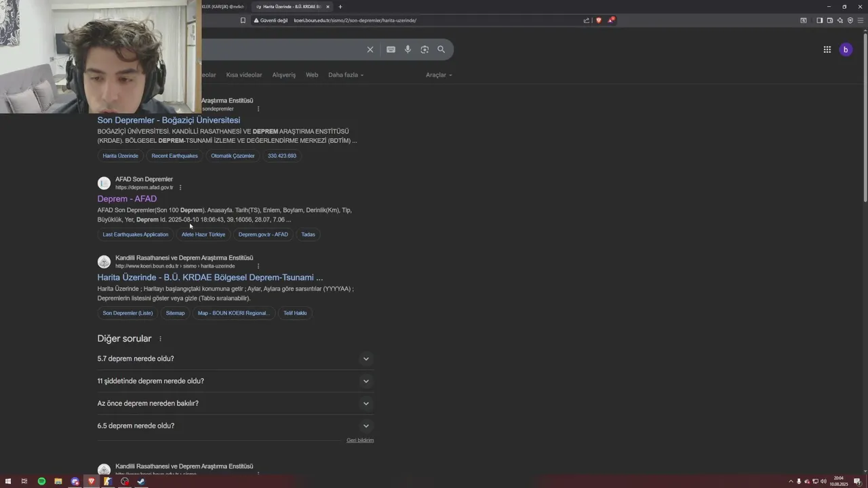Click the 'Sitemap' sitelink chip
Screen dimensions: 868x488
(176, 313)
